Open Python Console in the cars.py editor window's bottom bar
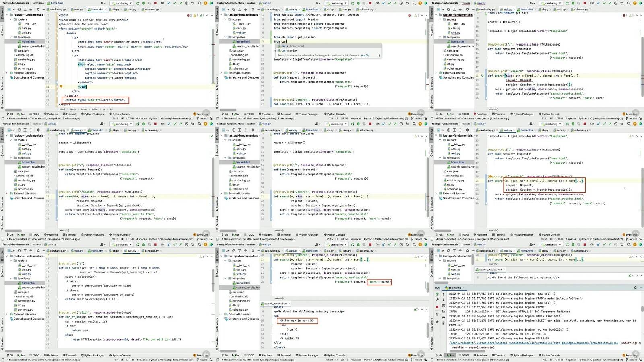 [120, 355]
